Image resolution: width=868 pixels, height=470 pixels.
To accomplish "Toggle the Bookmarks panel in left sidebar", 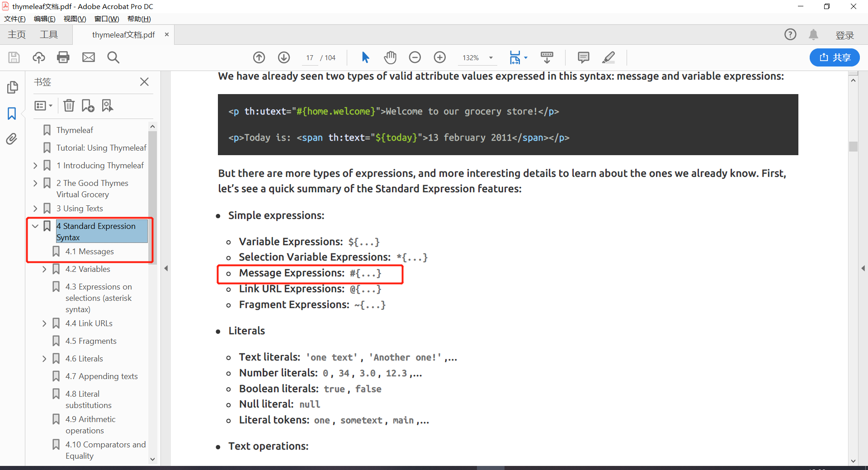I will [12, 114].
